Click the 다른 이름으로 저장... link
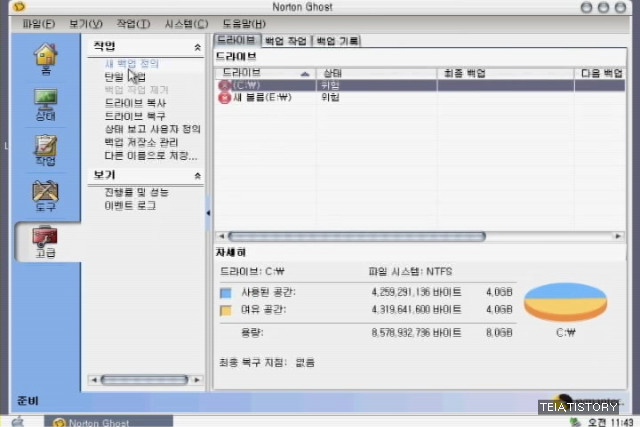Screen dimensions: 640x427 coord(151,156)
